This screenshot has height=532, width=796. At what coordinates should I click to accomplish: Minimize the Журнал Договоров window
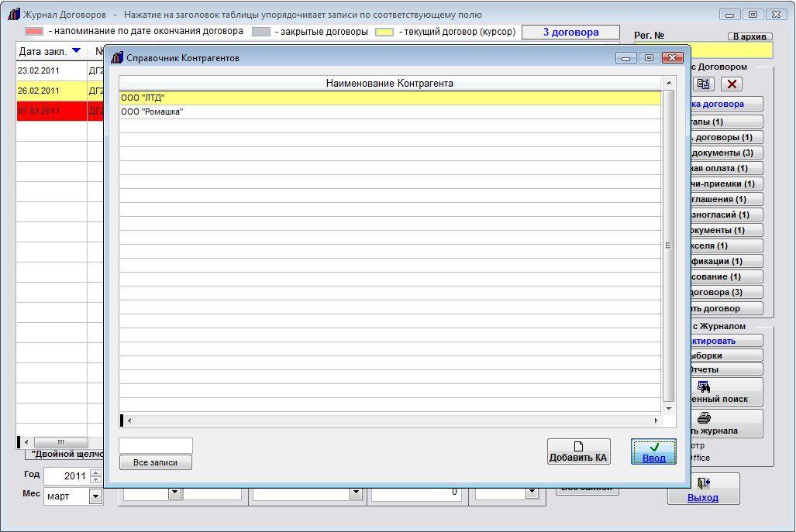729,15
